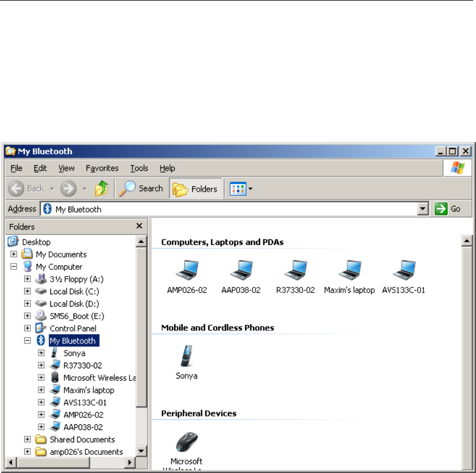Screen dimensions: 476x473
Task: Open the Edit menu
Action: (x=40, y=168)
